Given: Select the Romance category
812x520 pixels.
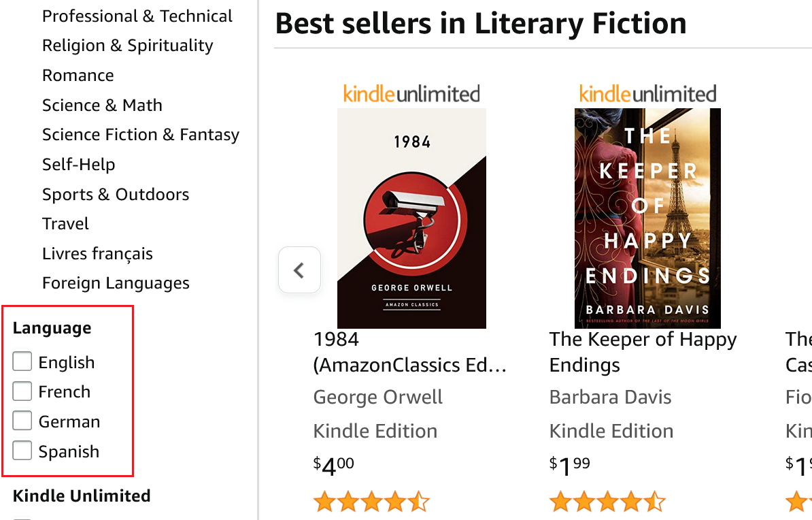Looking at the screenshot, I should pos(78,76).
